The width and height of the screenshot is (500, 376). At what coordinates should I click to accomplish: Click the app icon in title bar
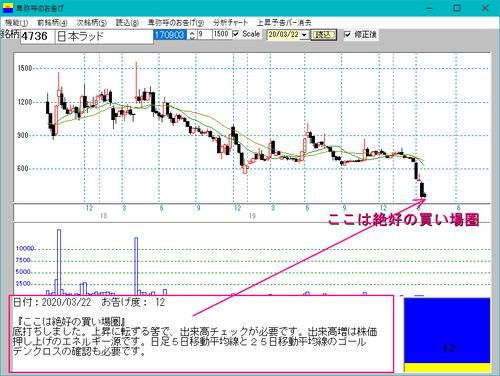point(8,8)
